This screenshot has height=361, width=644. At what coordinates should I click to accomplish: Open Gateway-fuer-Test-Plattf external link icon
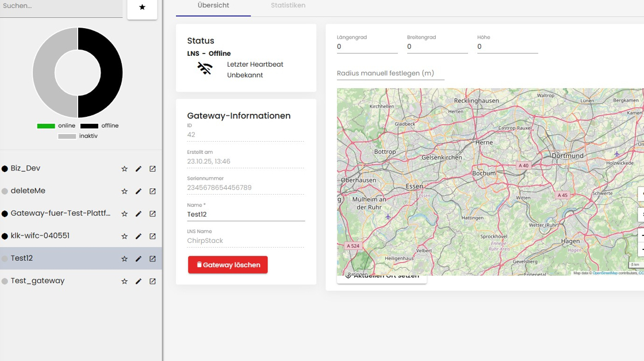pos(152,214)
